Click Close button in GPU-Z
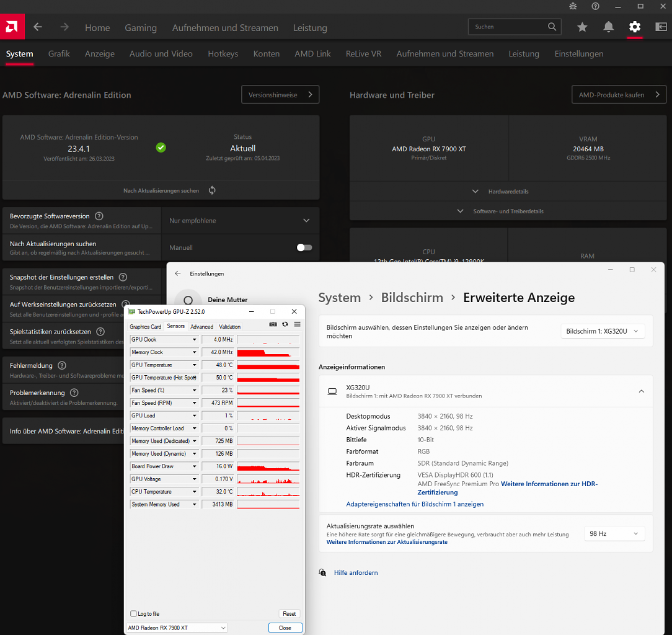The width and height of the screenshot is (672, 635). 285,628
